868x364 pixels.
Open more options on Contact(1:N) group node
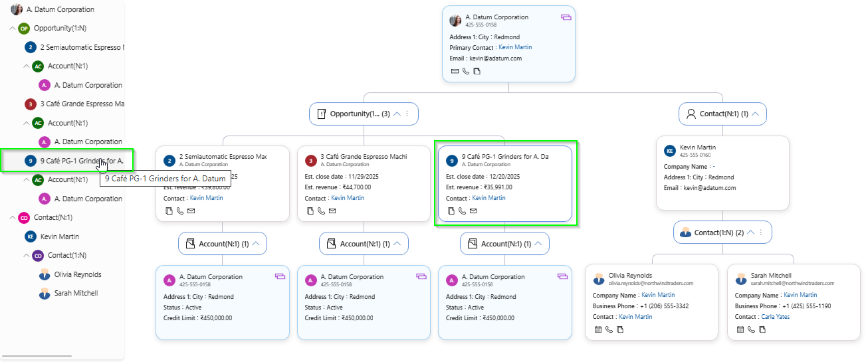(x=761, y=232)
